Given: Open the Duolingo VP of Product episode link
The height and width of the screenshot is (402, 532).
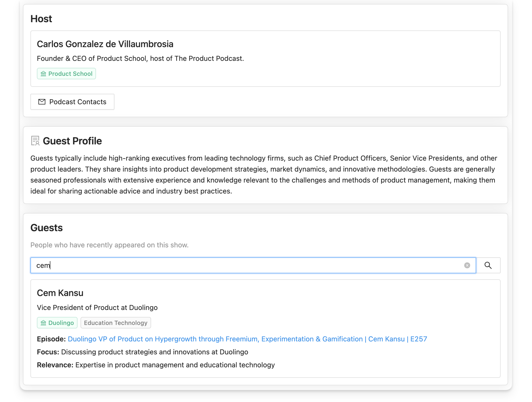Looking at the screenshot, I should [x=247, y=339].
